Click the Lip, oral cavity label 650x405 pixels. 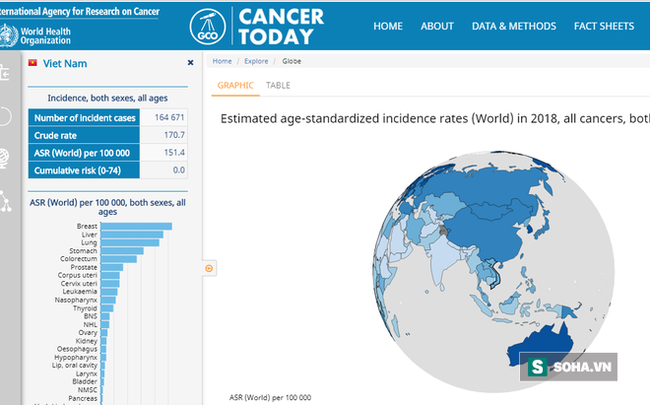pos(74,365)
